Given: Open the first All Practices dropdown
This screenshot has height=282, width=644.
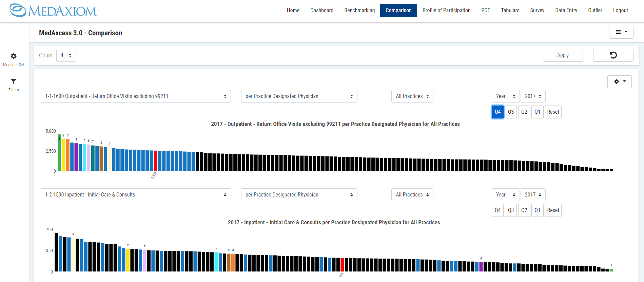Looking at the screenshot, I should coord(412,96).
